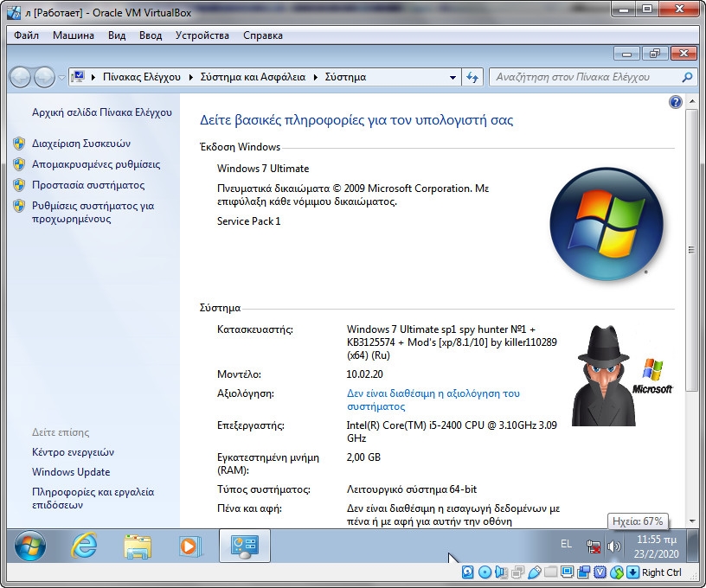Viewport: 706px width, 588px height.
Task: Click the Windows Update link
Action: (x=71, y=472)
